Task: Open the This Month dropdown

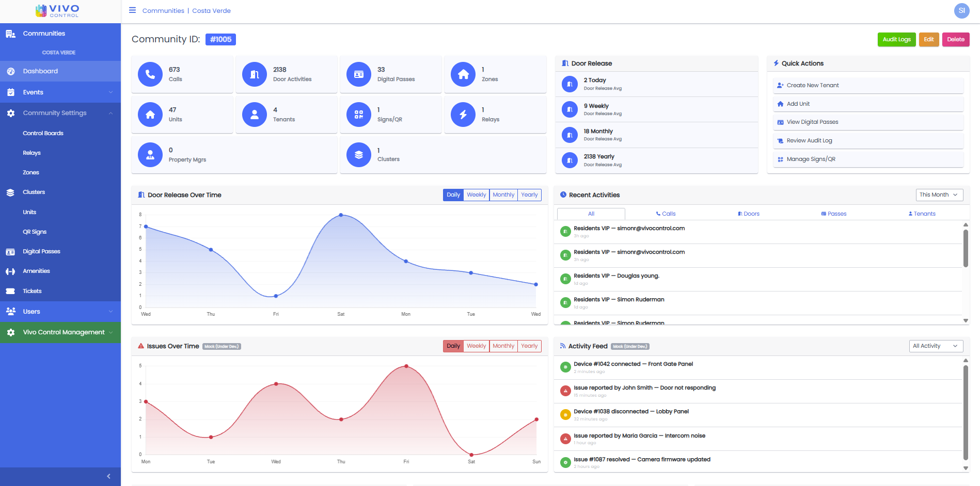Action: point(939,195)
